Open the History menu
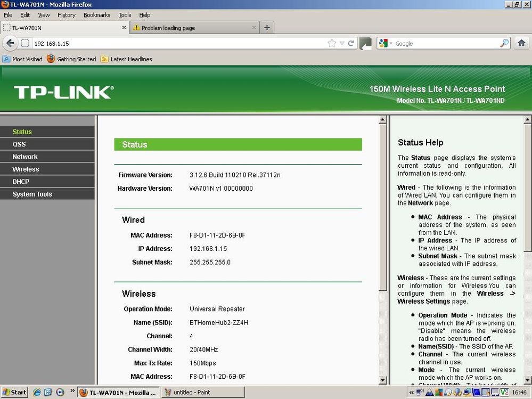 pos(67,15)
